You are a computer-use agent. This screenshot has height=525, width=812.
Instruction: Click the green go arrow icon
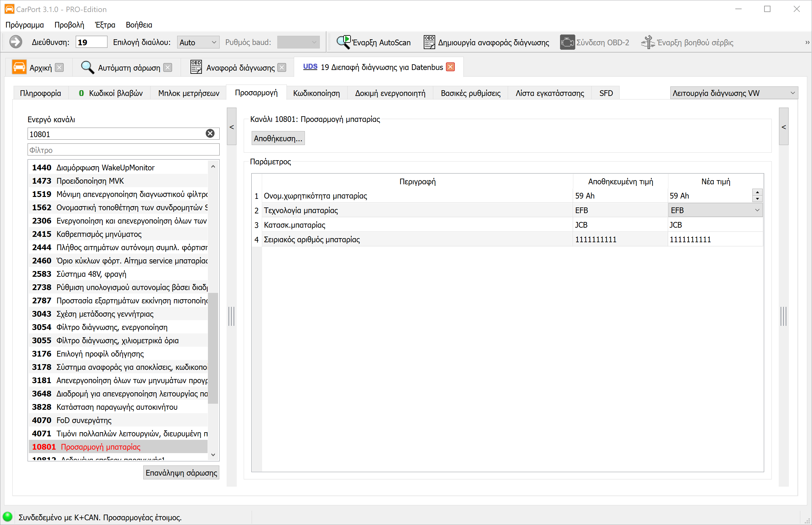[x=16, y=42]
